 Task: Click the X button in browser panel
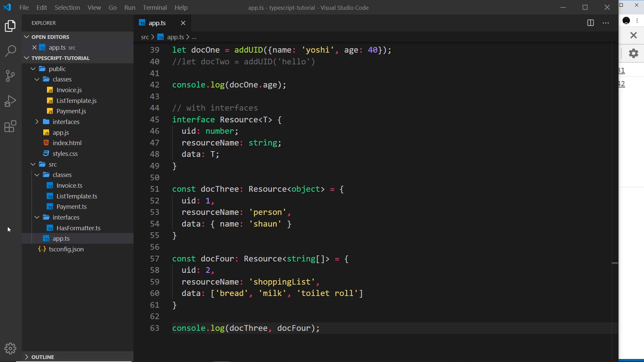(x=633, y=35)
